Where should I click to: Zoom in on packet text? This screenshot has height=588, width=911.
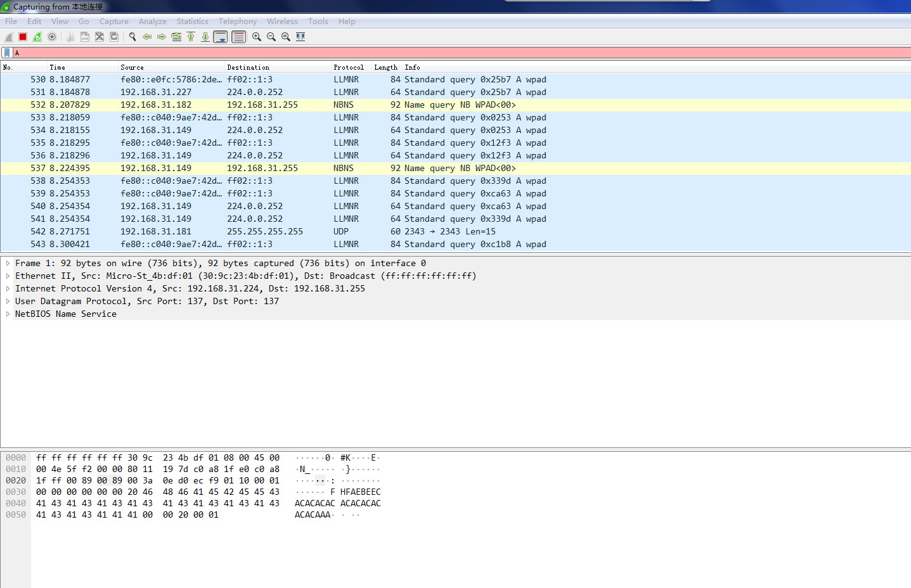pos(257,37)
